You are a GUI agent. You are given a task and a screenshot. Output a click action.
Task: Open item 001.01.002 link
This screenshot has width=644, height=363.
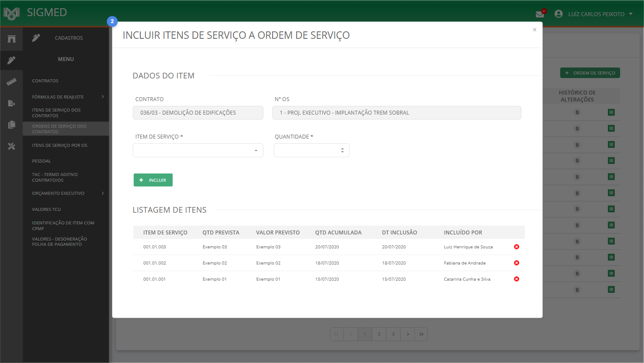(x=155, y=263)
